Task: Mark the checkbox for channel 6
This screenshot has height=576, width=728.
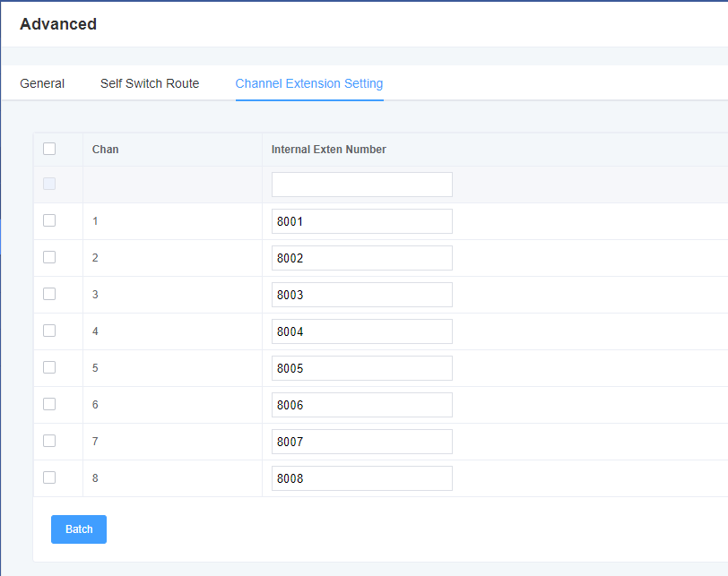Action: pos(49,404)
